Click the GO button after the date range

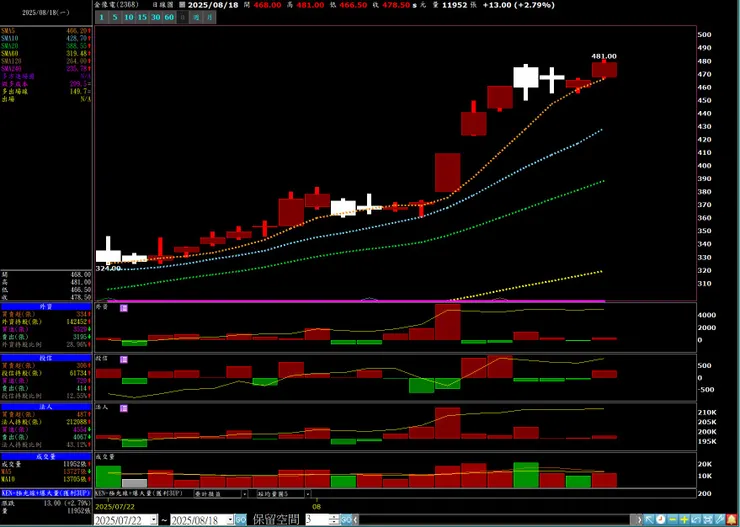[241, 520]
